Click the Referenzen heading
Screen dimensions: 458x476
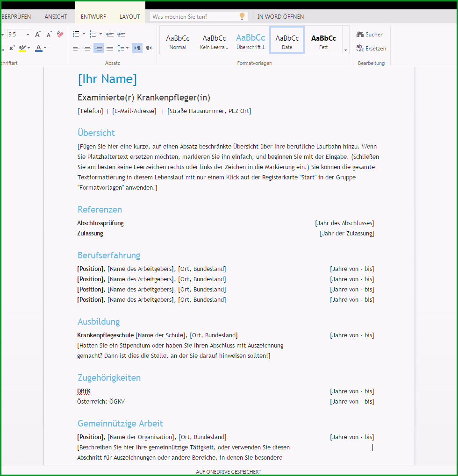coord(100,209)
